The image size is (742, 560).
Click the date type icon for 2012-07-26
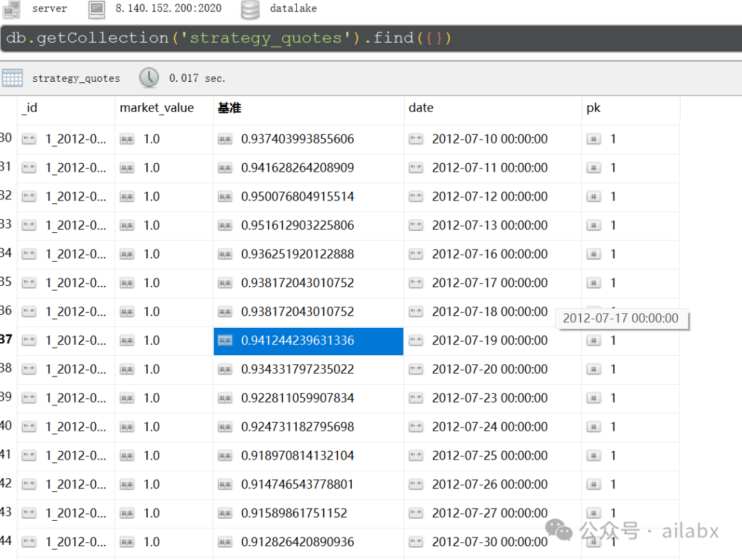click(x=416, y=484)
